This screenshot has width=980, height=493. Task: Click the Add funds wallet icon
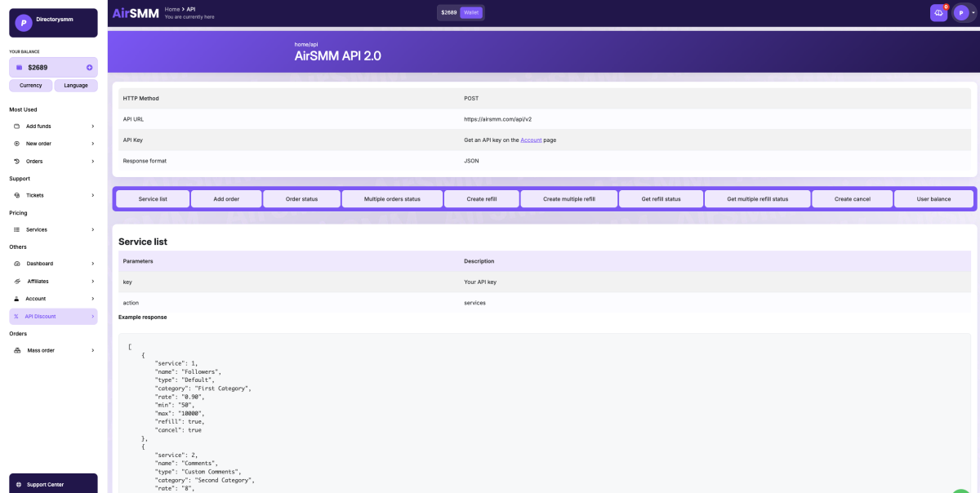click(17, 127)
